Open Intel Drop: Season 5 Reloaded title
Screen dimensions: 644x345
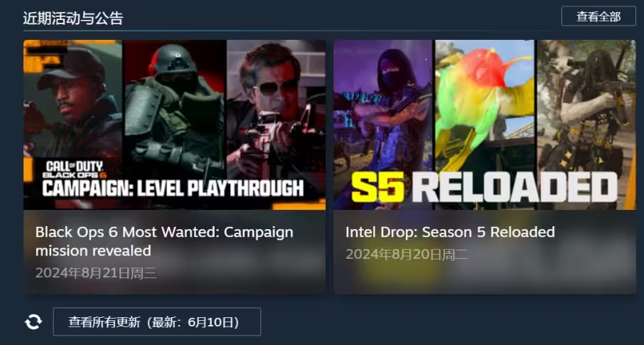450,232
